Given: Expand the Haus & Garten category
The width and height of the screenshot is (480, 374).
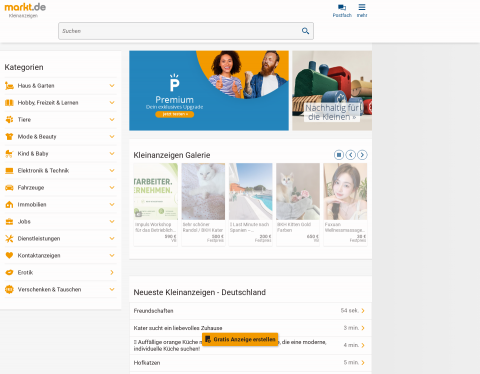Looking at the screenshot, I should click(112, 86).
